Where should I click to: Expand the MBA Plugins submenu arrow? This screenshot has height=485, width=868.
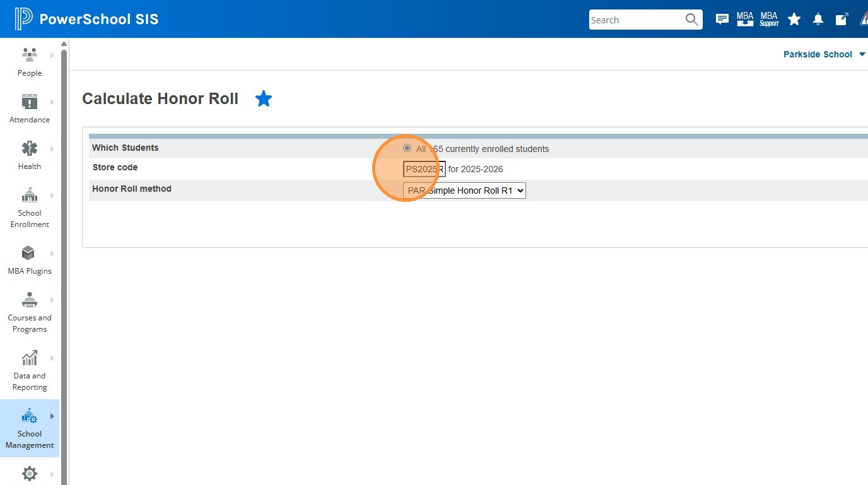pyautogui.click(x=52, y=253)
